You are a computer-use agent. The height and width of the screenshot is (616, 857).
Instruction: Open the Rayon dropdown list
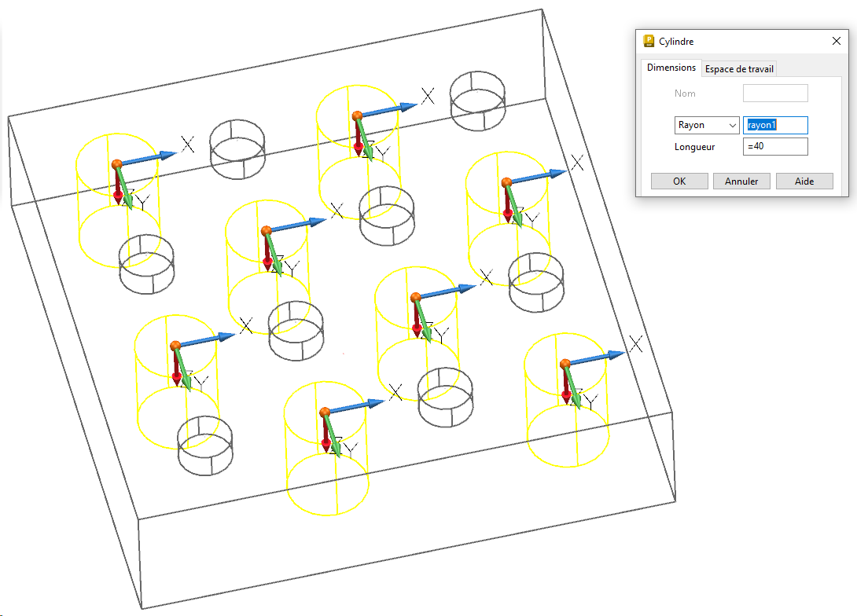(707, 125)
